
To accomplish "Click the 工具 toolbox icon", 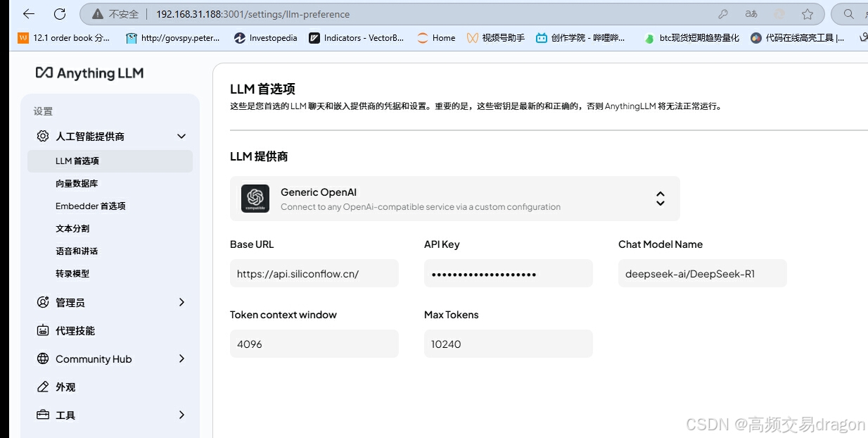I will click(x=43, y=415).
